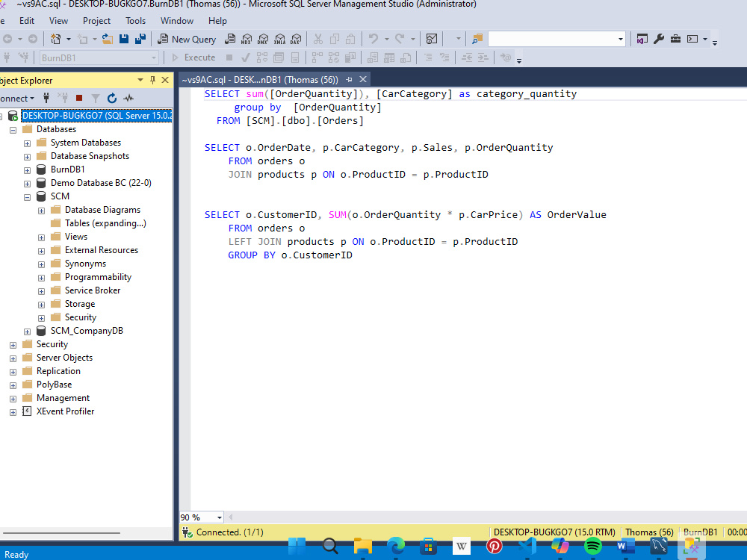Connect Object Explorer plug icon
Screen dimensions: 747x560
tap(46, 98)
